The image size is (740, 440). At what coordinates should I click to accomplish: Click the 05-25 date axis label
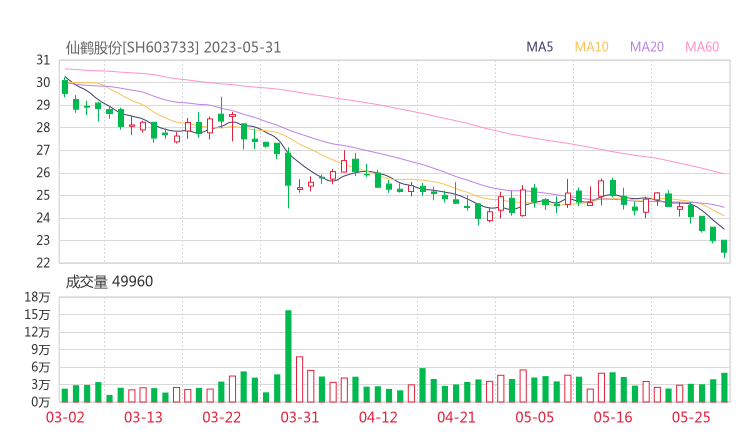(x=691, y=417)
